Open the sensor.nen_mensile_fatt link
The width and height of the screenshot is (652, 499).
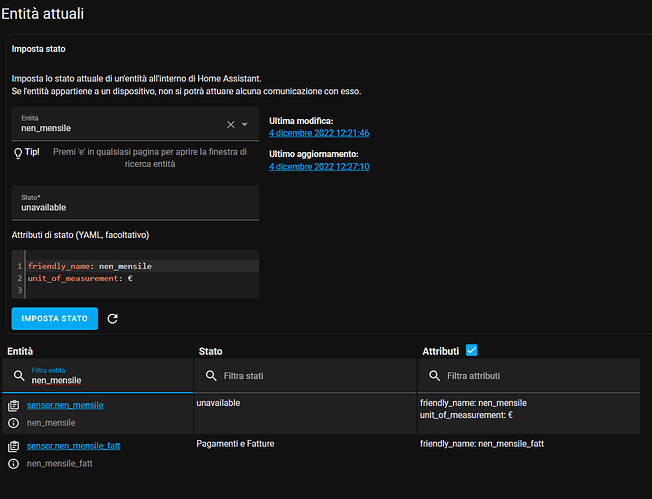(74, 444)
